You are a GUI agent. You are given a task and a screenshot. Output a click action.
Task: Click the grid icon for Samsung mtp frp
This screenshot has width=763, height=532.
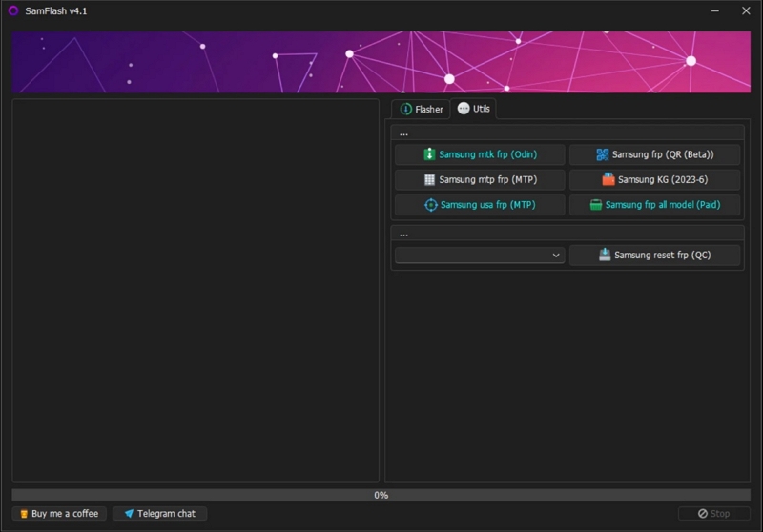coord(429,179)
